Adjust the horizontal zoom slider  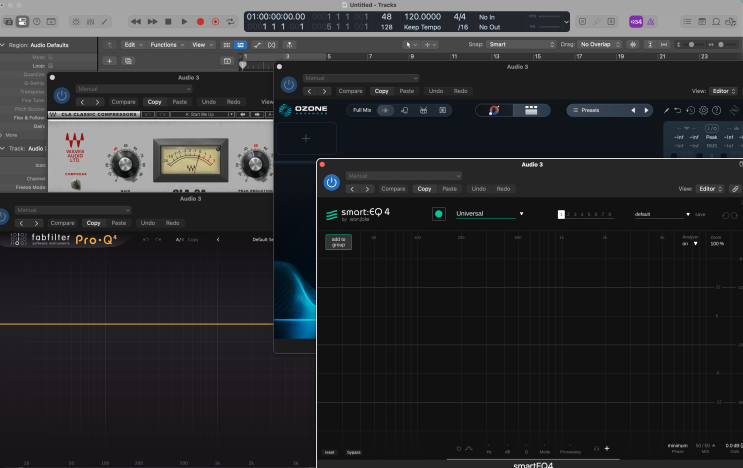(x=721, y=45)
